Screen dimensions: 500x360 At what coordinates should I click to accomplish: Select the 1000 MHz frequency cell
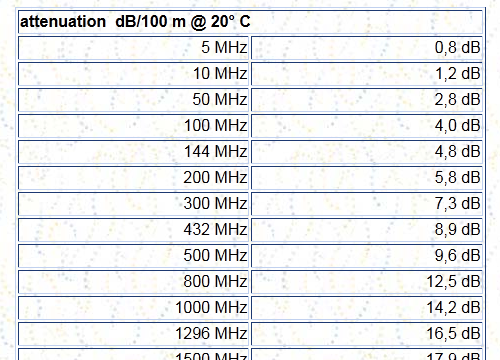(133, 308)
